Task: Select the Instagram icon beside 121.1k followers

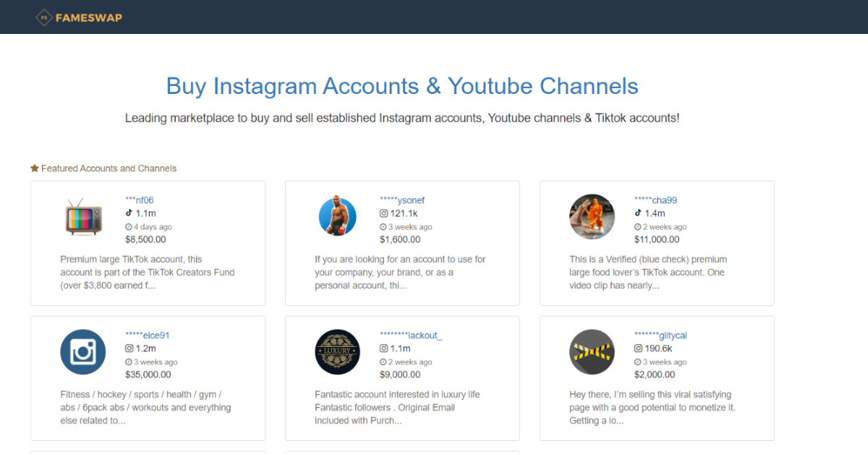Action: (x=383, y=213)
